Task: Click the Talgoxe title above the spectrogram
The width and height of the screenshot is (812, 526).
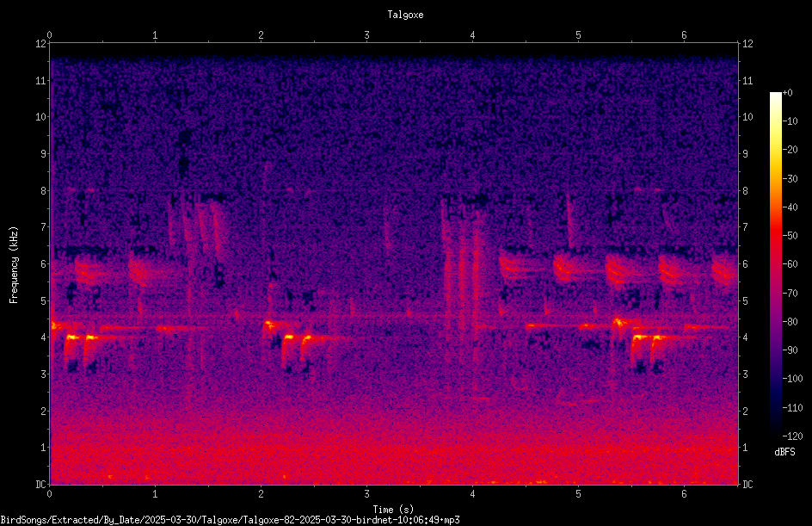Action: click(405, 15)
